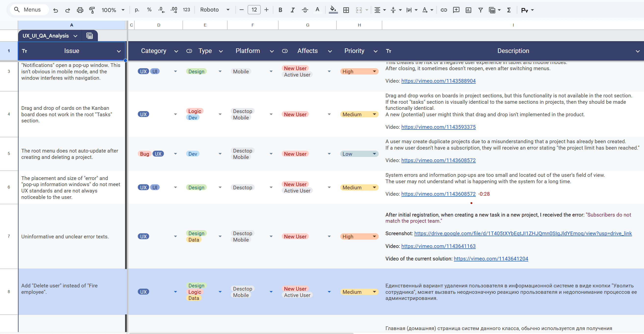Screen dimensions: 644x334
Task: Toggle bold formatting
Action: pos(280,10)
